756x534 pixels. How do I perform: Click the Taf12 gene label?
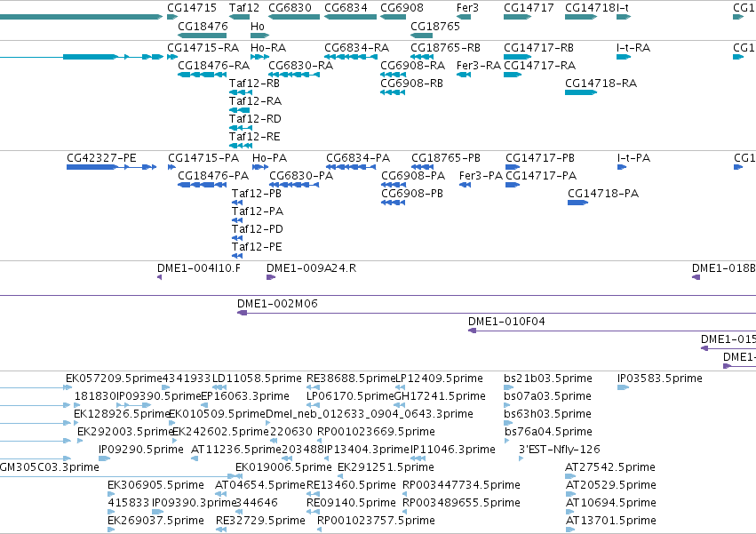[244, 8]
